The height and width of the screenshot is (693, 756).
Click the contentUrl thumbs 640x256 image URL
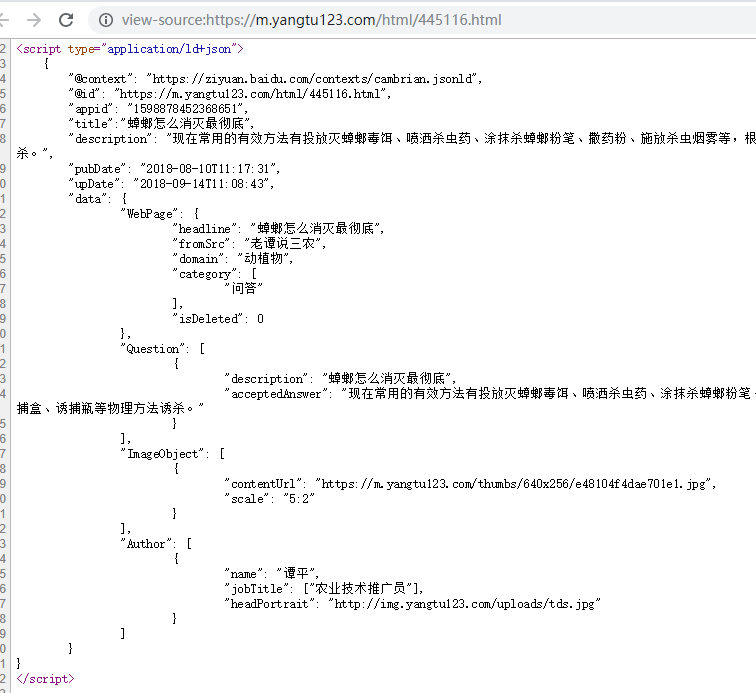pos(514,483)
